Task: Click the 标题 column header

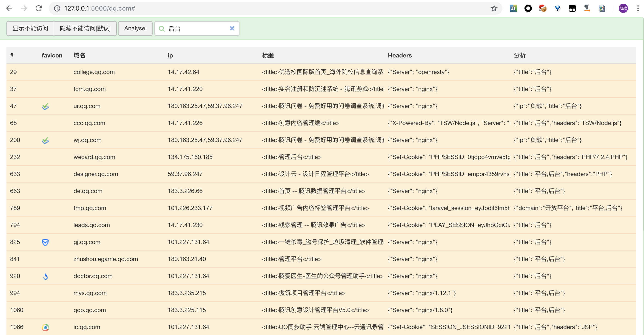Action: coord(268,56)
